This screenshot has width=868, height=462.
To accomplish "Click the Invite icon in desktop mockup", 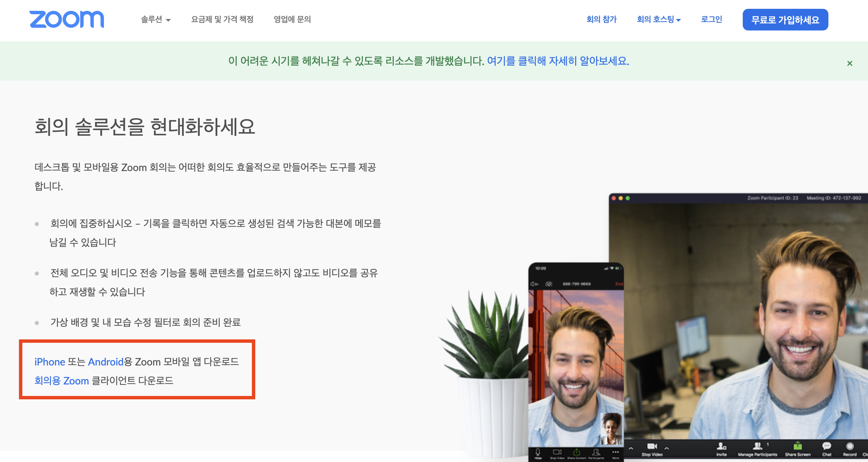I will pos(721,446).
